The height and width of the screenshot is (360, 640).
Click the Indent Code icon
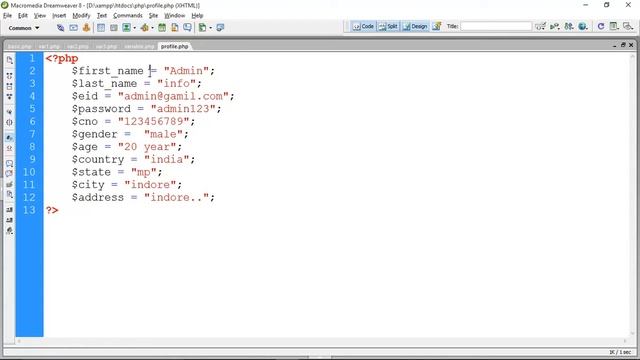coord(9,210)
